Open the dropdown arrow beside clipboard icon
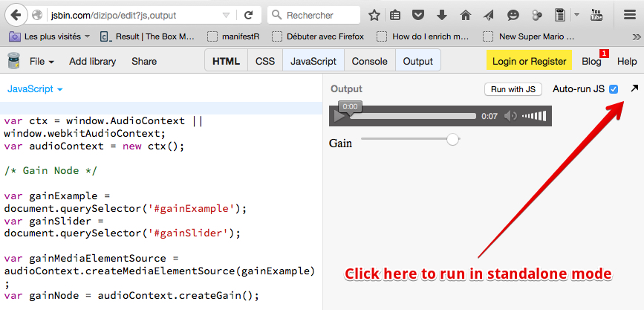Image resolution: width=644 pixels, height=310 pixels. pos(576,16)
